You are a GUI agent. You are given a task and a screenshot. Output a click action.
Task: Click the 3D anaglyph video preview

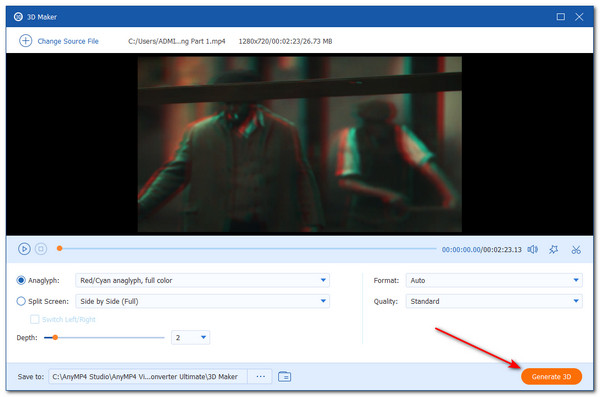coord(300,144)
